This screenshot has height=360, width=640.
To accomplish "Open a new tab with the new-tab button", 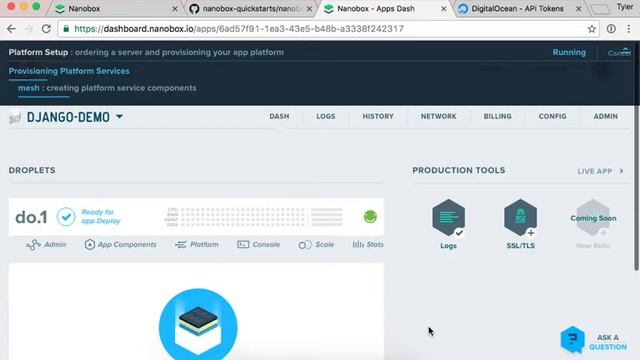I will [x=600, y=9].
